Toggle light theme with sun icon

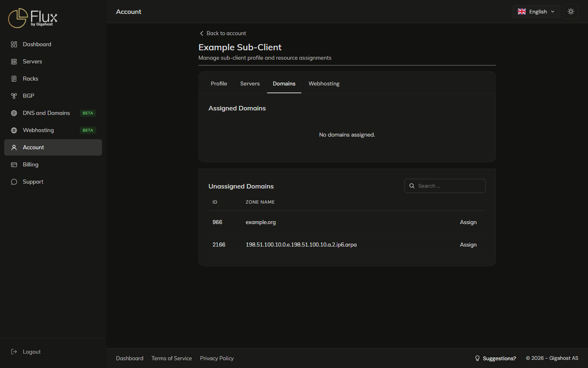(571, 11)
